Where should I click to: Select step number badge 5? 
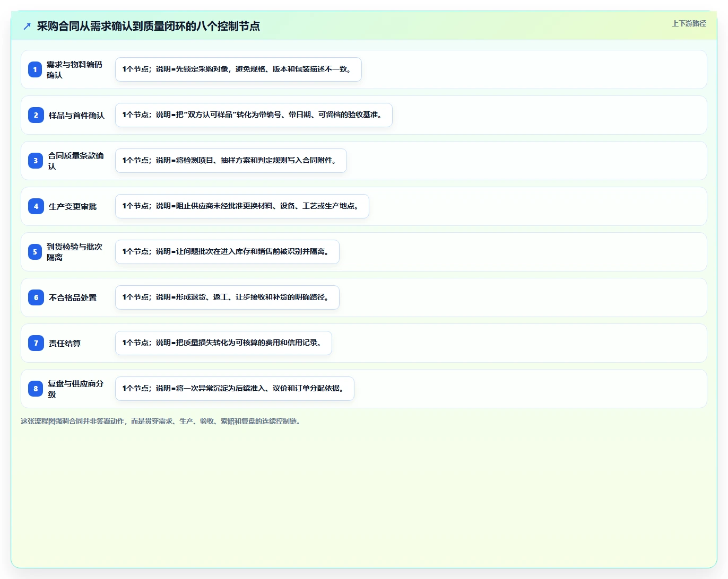click(x=35, y=252)
